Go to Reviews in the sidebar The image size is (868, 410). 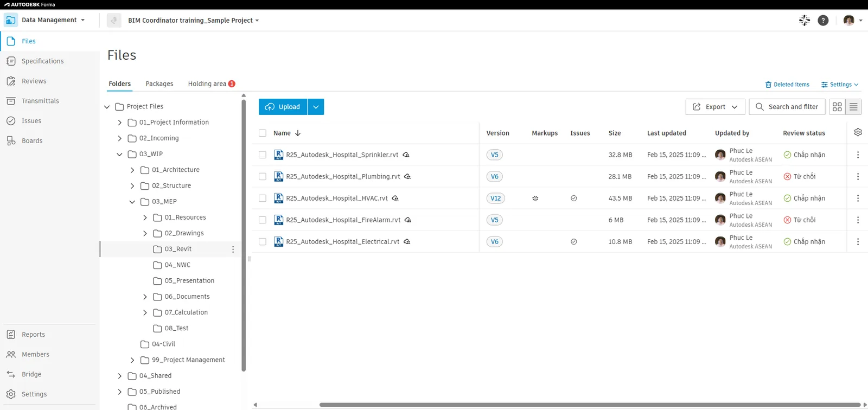34,81
